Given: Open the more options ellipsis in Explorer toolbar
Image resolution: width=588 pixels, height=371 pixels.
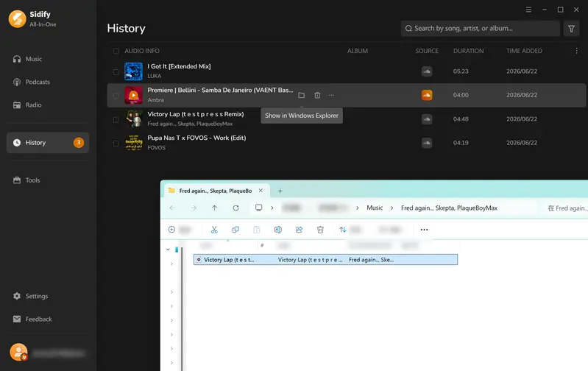Looking at the screenshot, I should click(x=424, y=230).
